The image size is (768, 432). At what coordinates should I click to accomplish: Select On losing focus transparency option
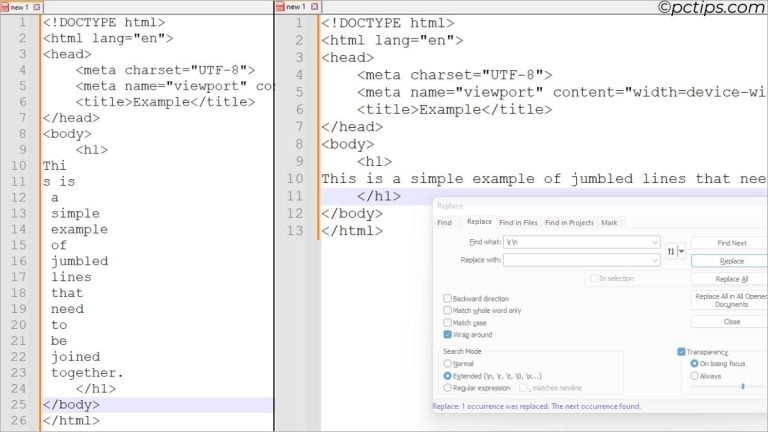tap(694, 363)
